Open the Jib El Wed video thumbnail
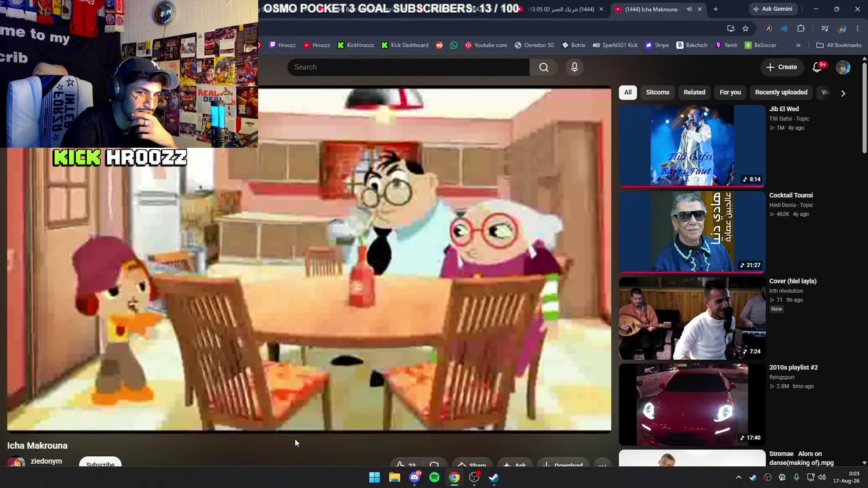The width and height of the screenshot is (868, 488). coord(692,145)
